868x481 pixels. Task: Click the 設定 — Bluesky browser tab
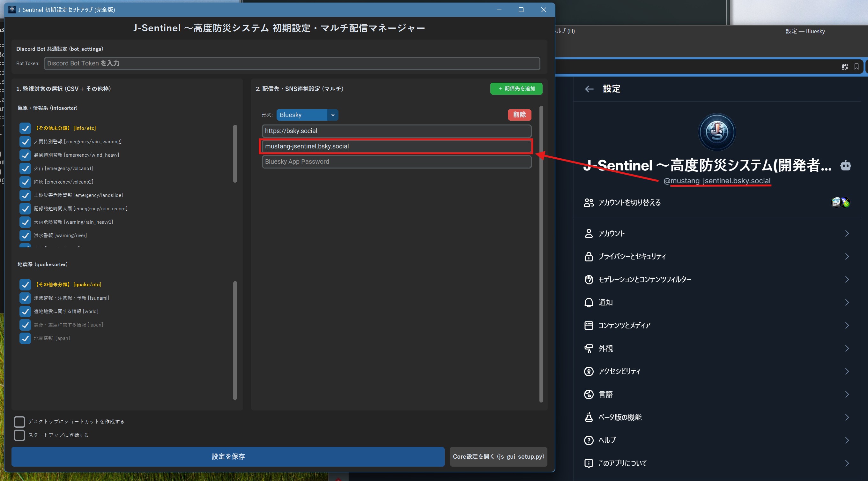(x=805, y=31)
